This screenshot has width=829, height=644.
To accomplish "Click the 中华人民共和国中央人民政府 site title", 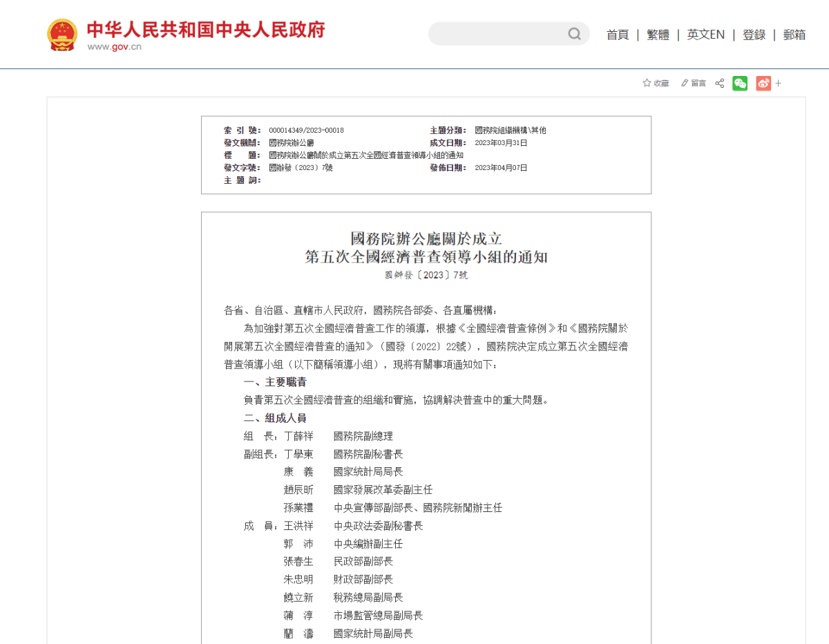I will pyautogui.click(x=205, y=29).
